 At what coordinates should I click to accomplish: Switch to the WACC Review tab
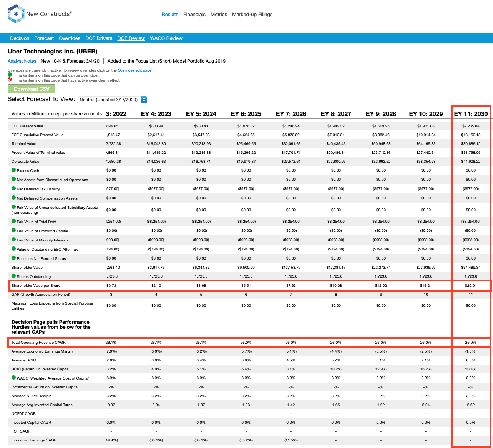166,38
